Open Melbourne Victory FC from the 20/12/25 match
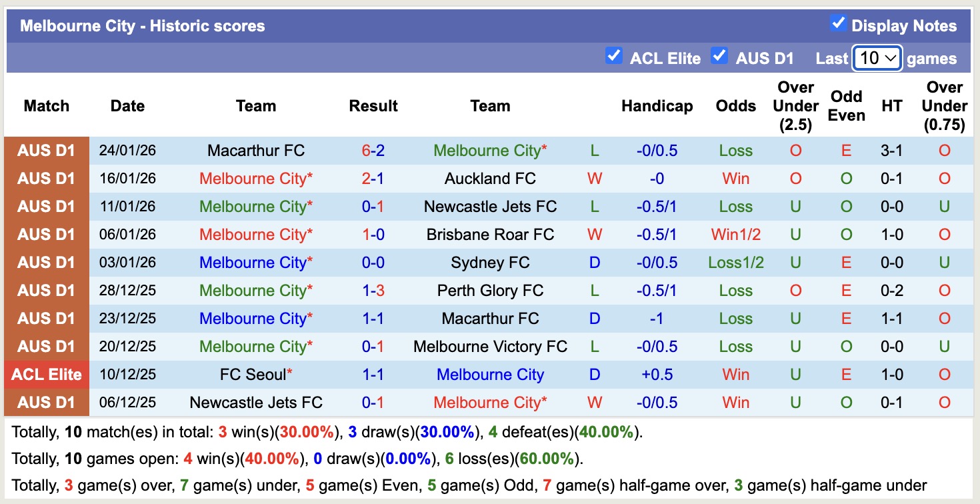This screenshot has height=504, width=980. pos(490,346)
